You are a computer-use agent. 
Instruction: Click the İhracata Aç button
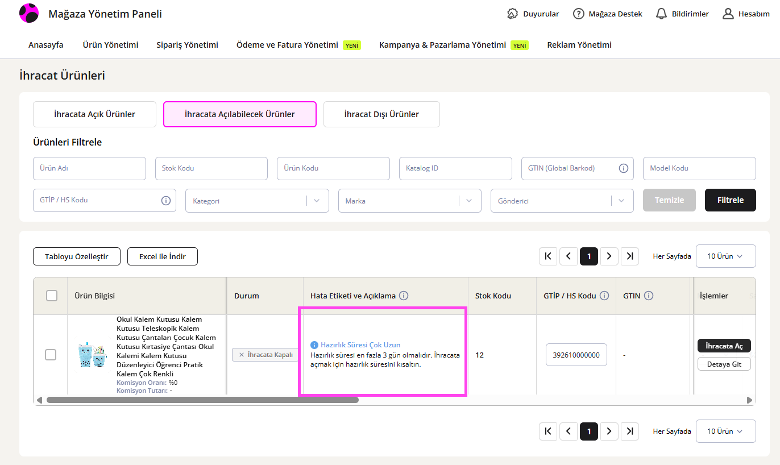[x=724, y=346]
